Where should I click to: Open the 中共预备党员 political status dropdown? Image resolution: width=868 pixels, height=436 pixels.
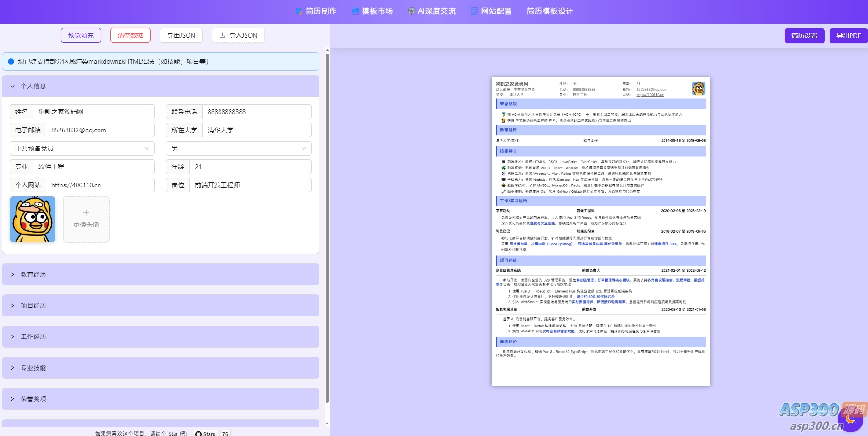pyautogui.click(x=82, y=148)
